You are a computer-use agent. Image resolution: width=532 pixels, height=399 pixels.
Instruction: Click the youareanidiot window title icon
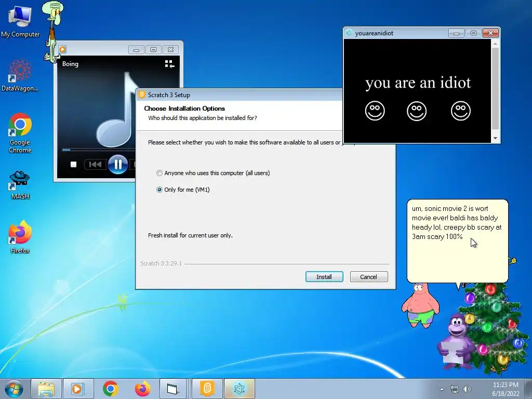(x=349, y=33)
